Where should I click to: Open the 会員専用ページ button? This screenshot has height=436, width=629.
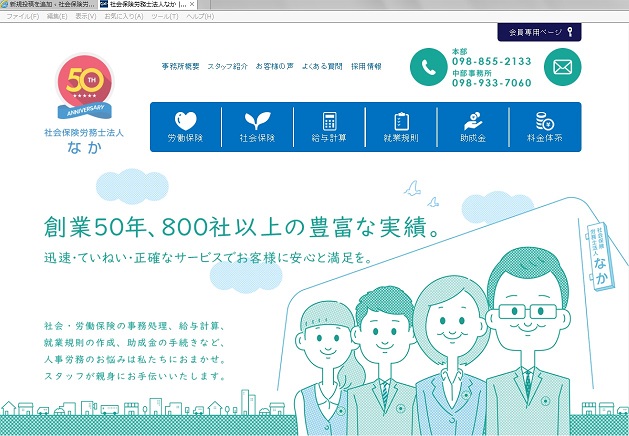coord(539,32)
